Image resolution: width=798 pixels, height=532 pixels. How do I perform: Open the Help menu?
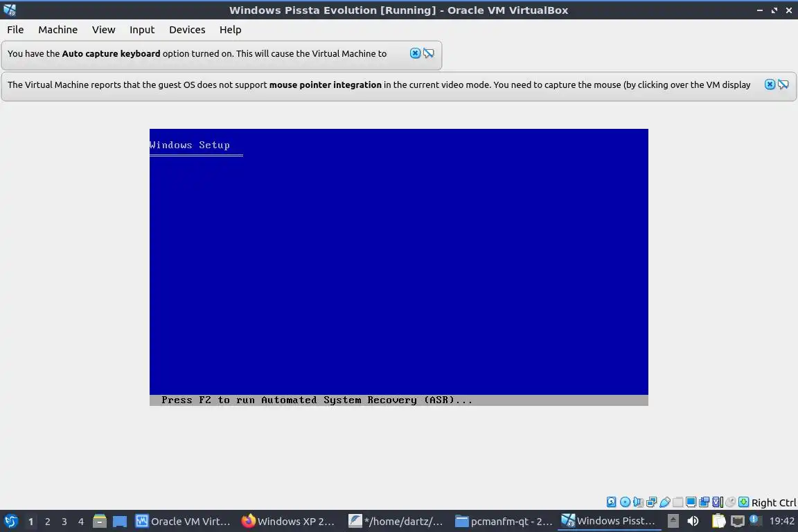coord(231,30)
